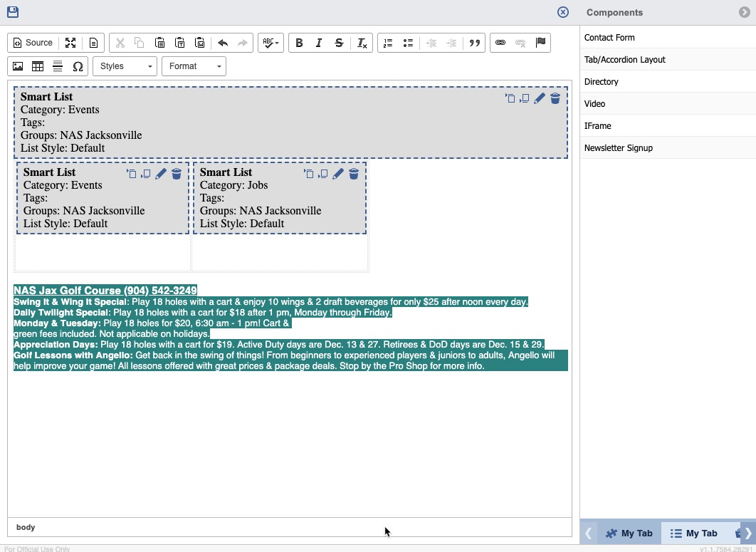Insert special character omega
756x552 pixels.
tap(78, 66)
